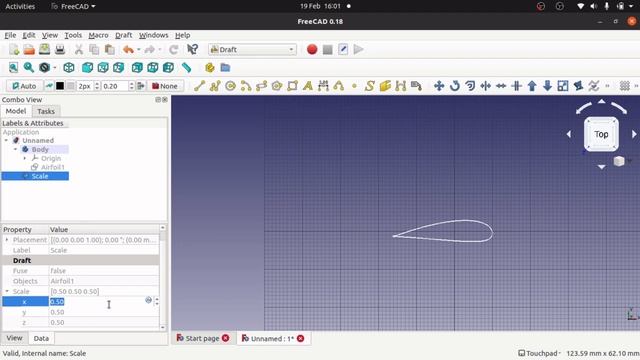The height and width of the screenshot is (360, 640).
Task: Click the y scale value 0.50
Action: click(x=57, y=312)
